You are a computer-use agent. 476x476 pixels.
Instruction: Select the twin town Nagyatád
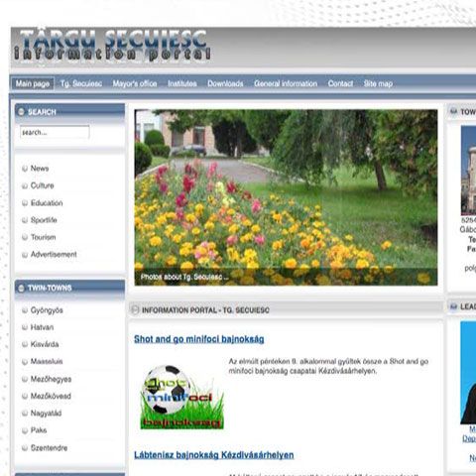(x=46, y=413)
